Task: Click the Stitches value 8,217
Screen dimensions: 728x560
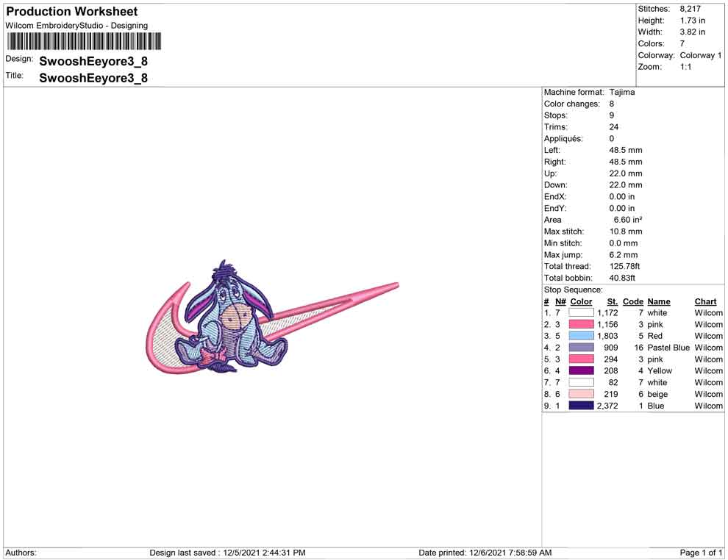Action: 690,9
